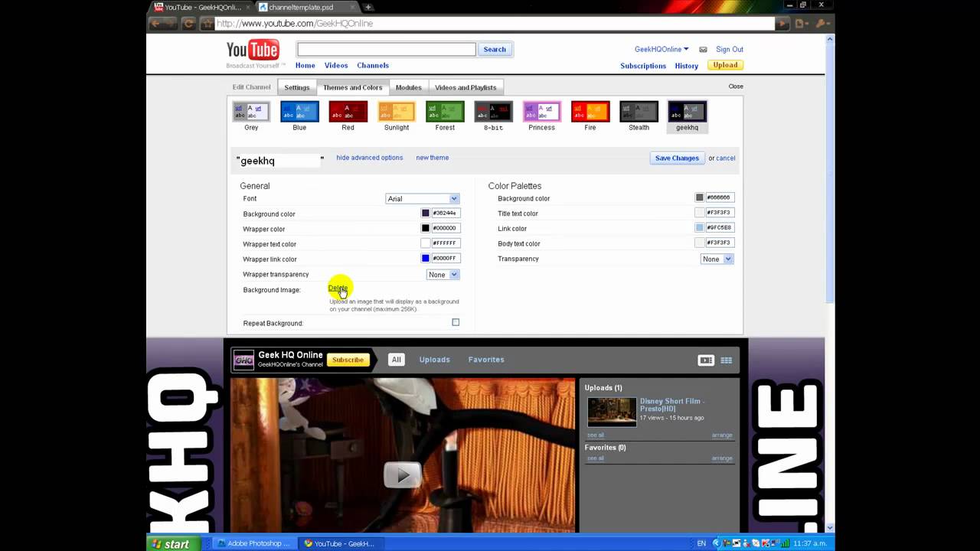Select the 8-bit theme thumbnail
The width and height of the screenshot is (980, 551).
tap(493, 112)
